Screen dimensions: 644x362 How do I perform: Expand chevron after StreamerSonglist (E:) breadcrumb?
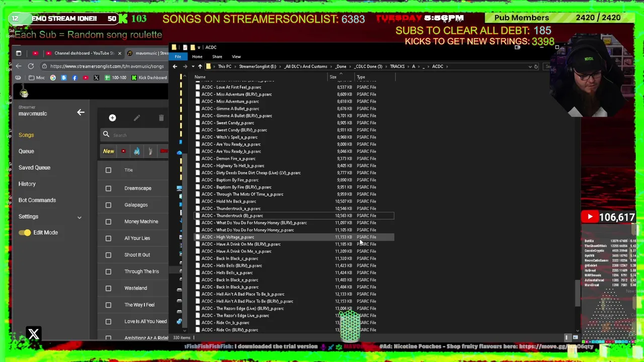coord(280,66)
